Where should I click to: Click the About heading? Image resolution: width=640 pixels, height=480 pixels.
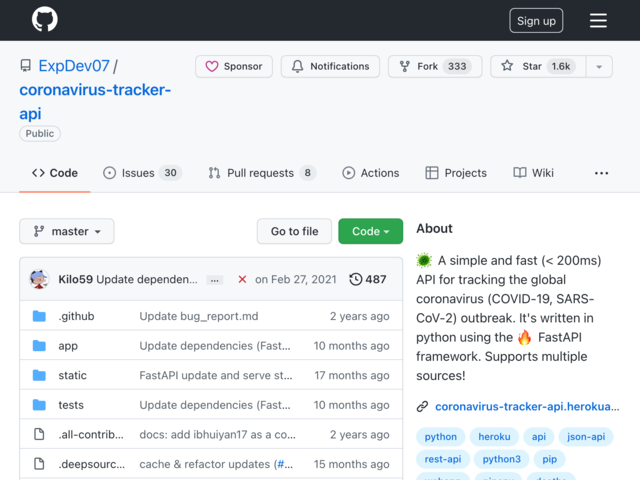[434, 229]
